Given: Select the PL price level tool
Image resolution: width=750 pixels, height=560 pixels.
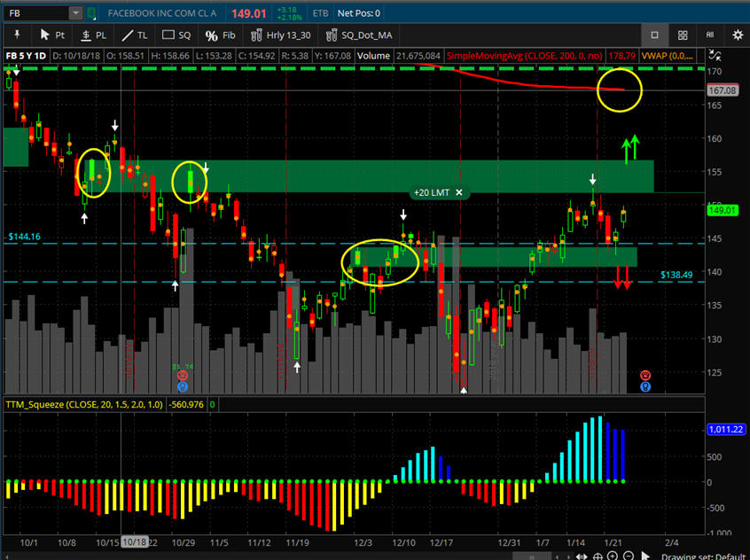Looking at the screenshot, I should coord(93,35).
